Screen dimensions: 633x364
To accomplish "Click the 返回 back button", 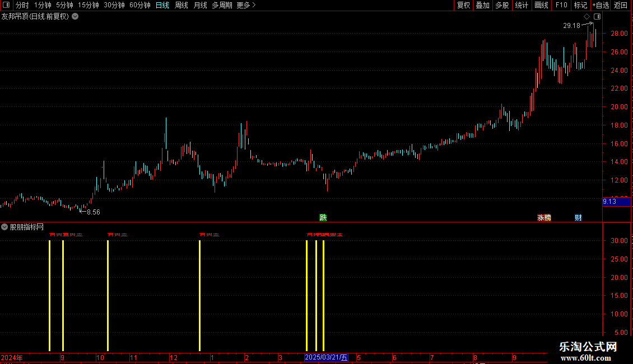I will coord(621,5).
